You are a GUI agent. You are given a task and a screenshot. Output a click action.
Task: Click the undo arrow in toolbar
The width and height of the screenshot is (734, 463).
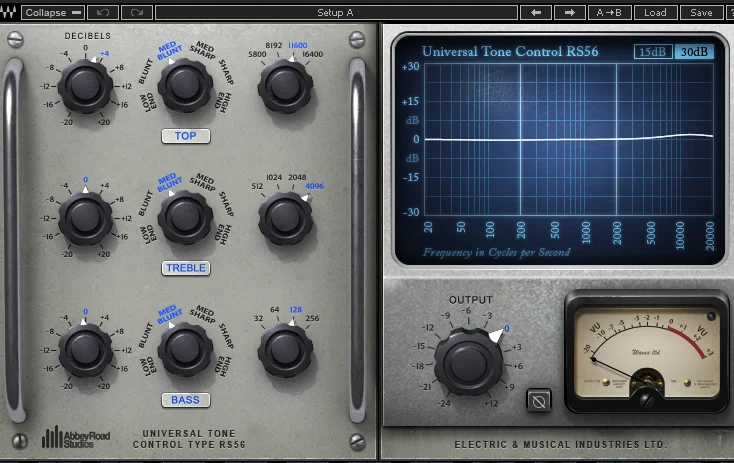pos(103,13)
